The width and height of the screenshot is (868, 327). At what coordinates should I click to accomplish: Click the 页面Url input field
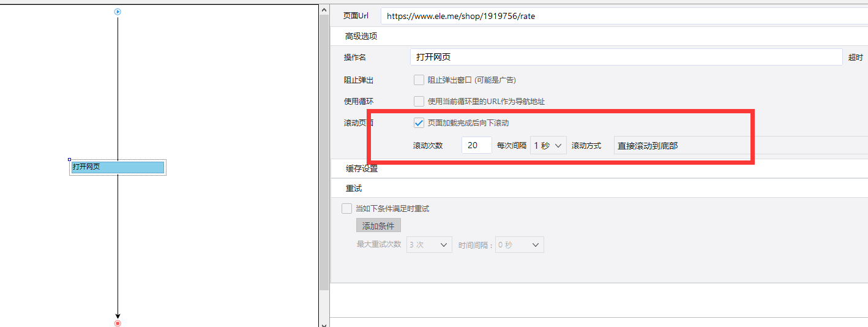tap(624, 17)
